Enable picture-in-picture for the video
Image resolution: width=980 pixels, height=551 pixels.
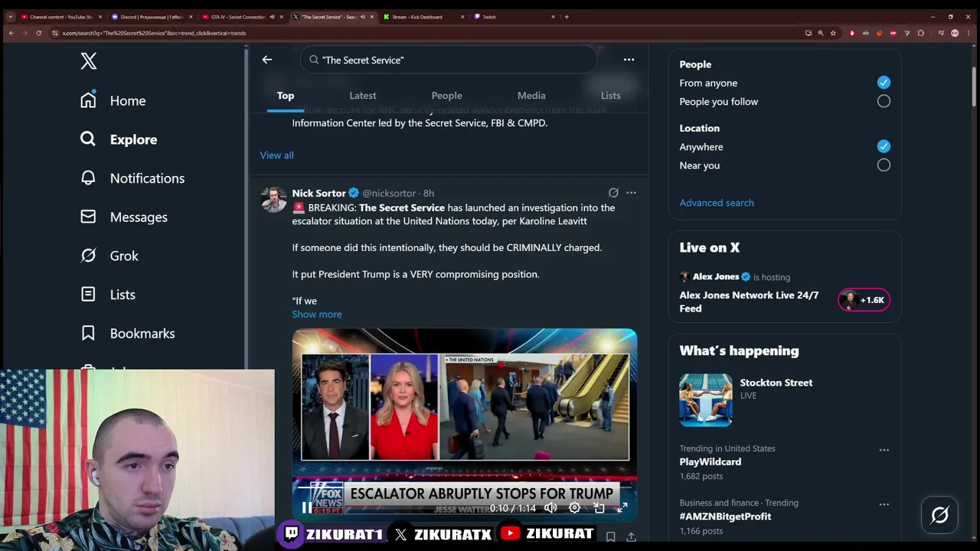point(599,508)
